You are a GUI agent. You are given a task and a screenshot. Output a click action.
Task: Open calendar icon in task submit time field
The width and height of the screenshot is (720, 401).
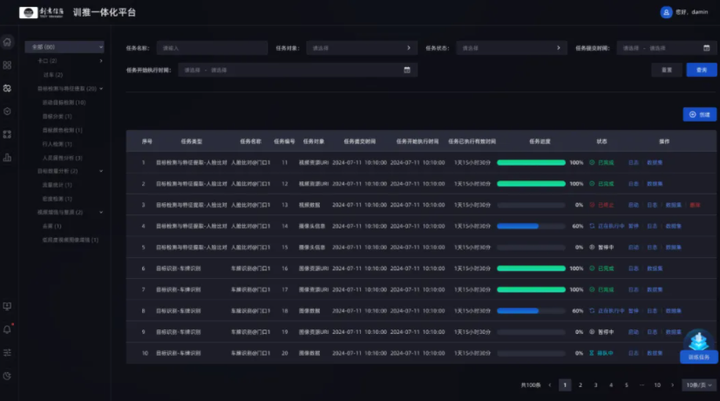pyautogui.click(x=706, y=48)
